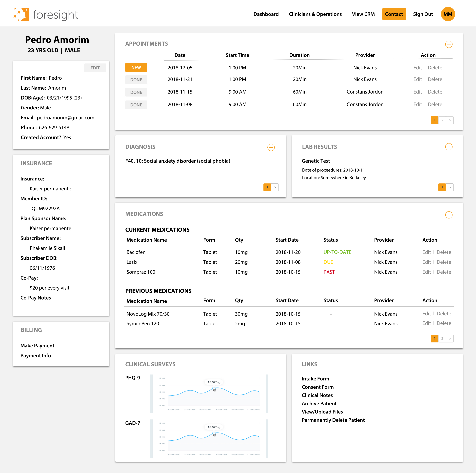Click the foresight logo icon

click(x=21, y=14)
